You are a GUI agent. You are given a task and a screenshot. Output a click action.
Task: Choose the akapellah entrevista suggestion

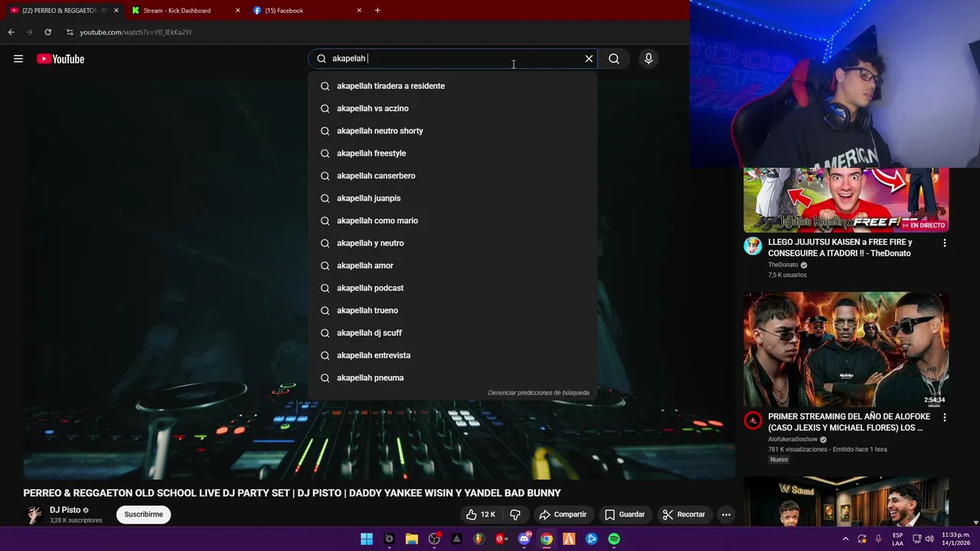click(x=452, y=355)
